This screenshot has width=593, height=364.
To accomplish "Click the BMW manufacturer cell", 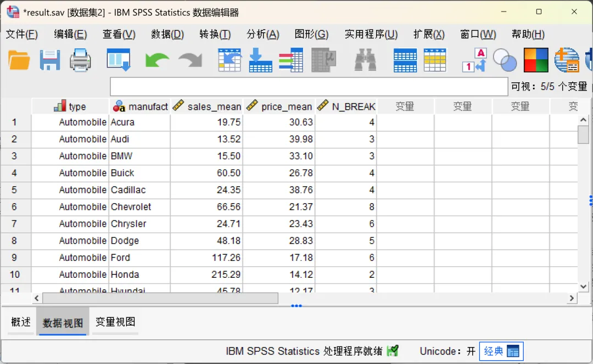I will click(139, 156).
